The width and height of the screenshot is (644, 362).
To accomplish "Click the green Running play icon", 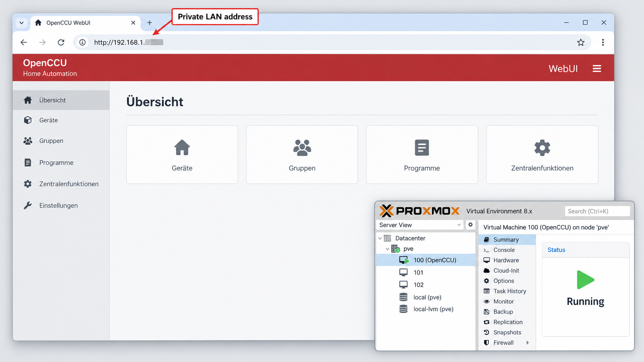I will point(585,280).
